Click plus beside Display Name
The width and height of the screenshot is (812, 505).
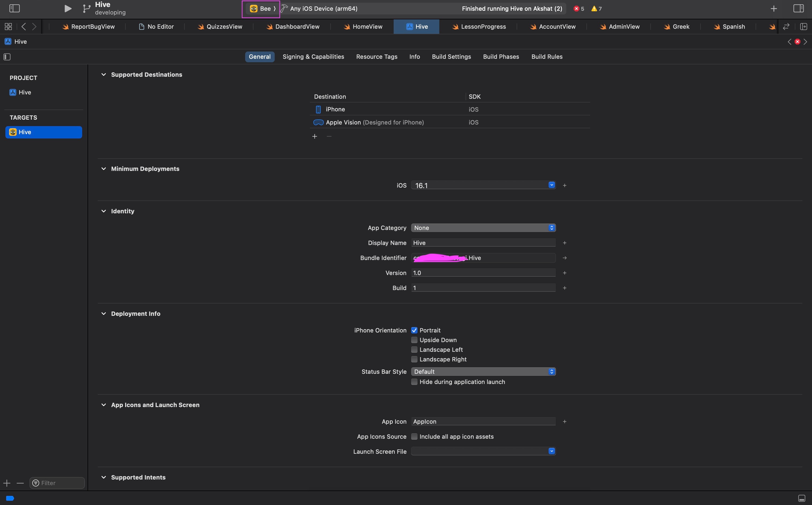pos(564,243)
